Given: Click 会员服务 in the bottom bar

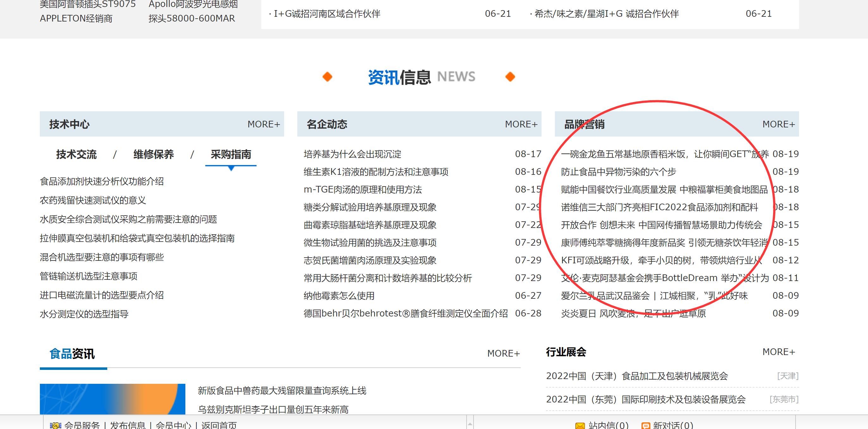Looking at the screenshot, I should pos(82,426).
